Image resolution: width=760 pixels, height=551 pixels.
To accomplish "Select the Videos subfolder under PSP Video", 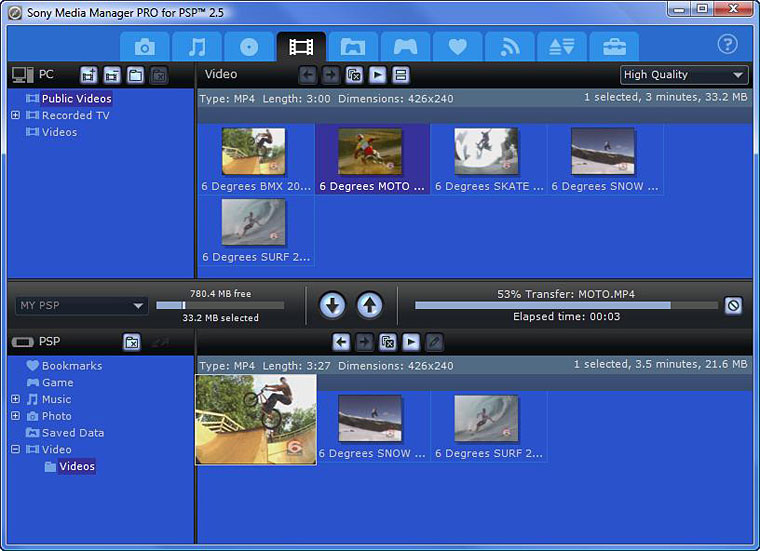I will coord(77,467).
